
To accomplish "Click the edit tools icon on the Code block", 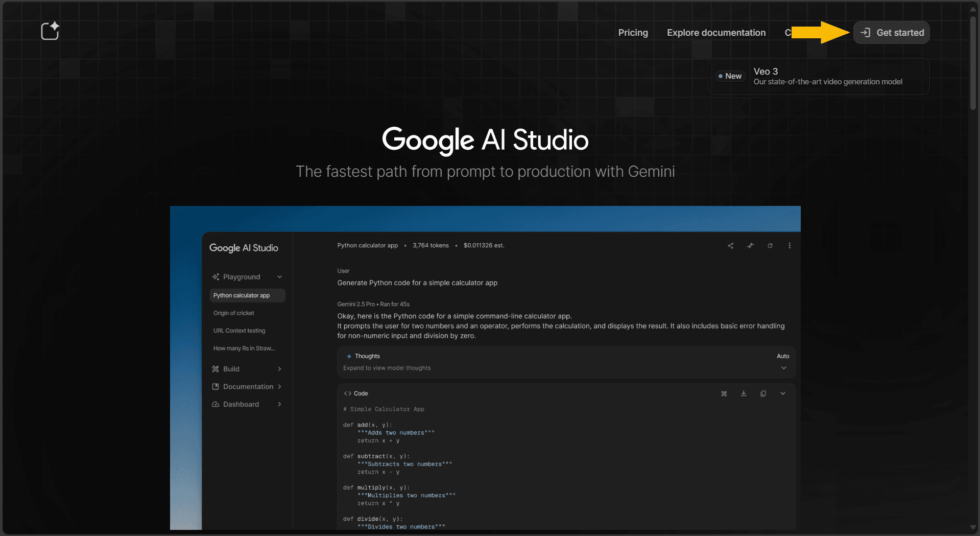I will (724, 393).
